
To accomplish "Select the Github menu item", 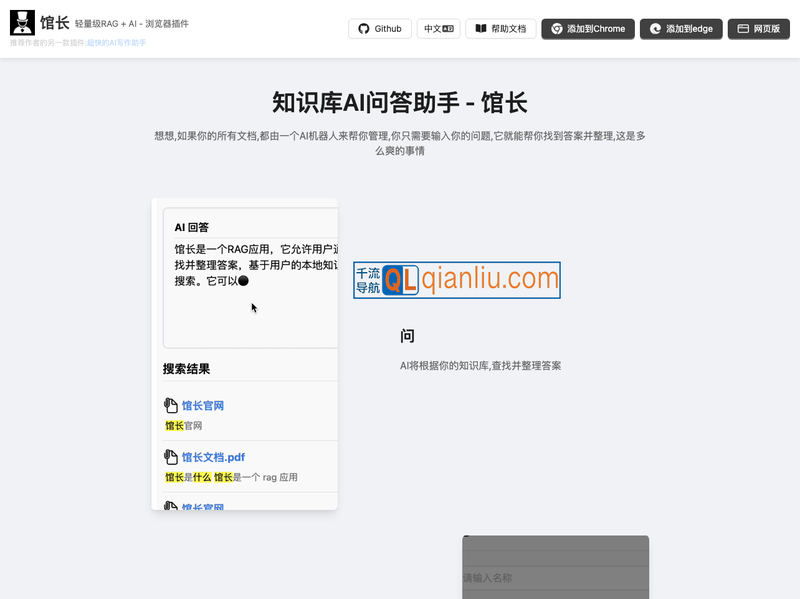I will (380, 28).
